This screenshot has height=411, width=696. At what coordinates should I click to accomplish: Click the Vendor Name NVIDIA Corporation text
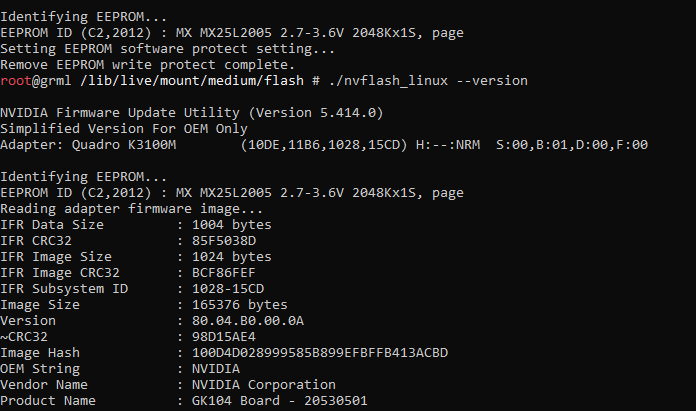(264, 384)
